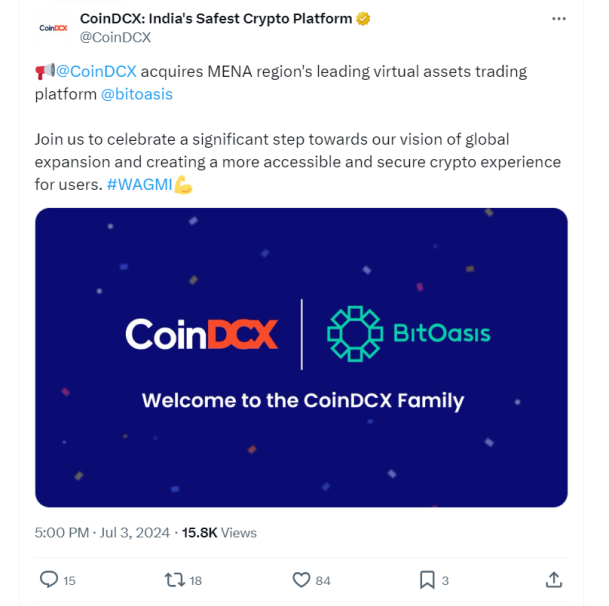Repost the tweet using the retweet icon

(x=174, y=580)
